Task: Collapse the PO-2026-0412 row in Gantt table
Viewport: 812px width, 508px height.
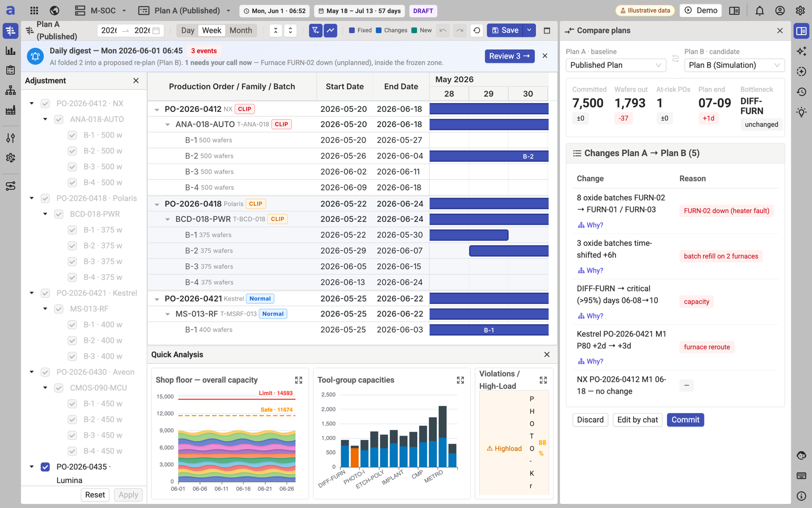Action: tap(157, 109)
